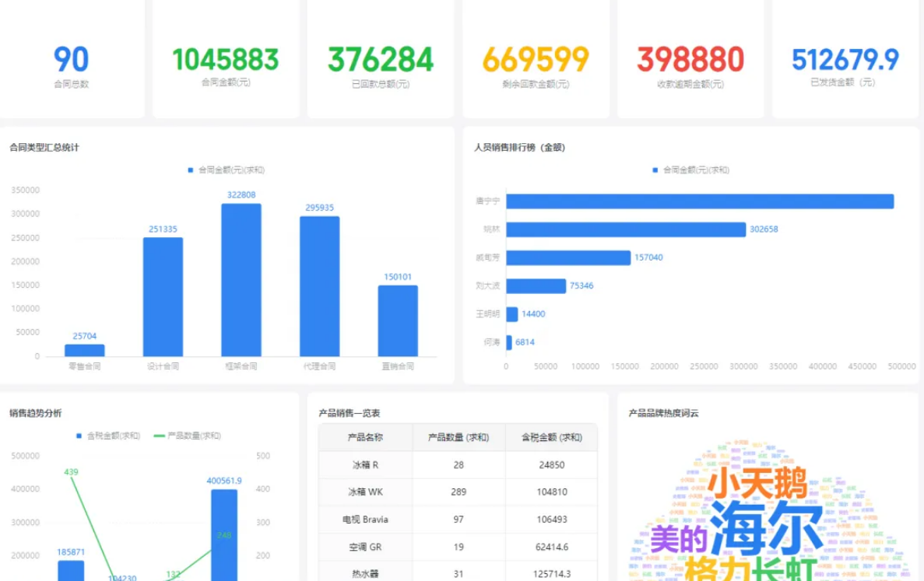Select the longest bar in the sales ranking chart

[700, 201]
